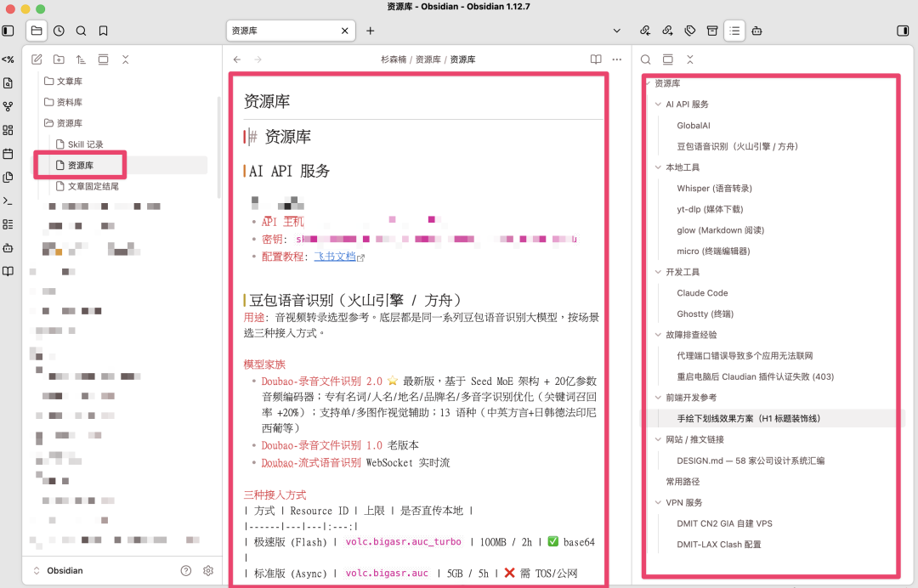This screenshot has width=918, height=588.
Task: Click the robot icon in the left ribbon
Action: [8, 248]
